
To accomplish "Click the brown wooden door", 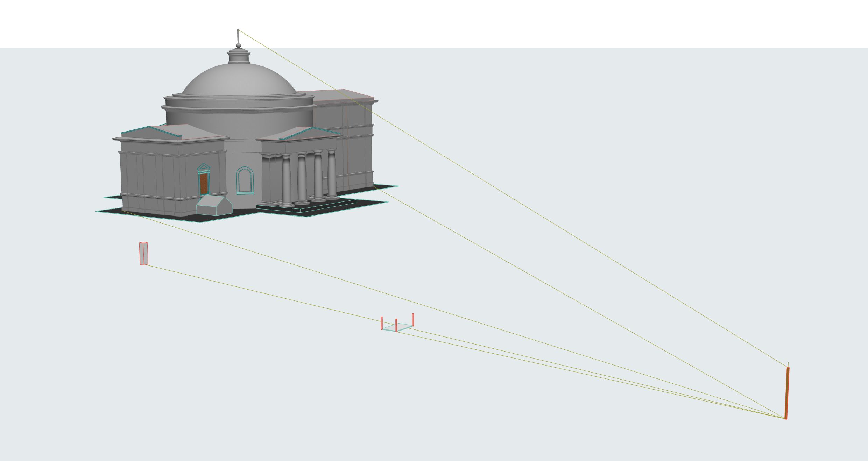I will (204, 184).
